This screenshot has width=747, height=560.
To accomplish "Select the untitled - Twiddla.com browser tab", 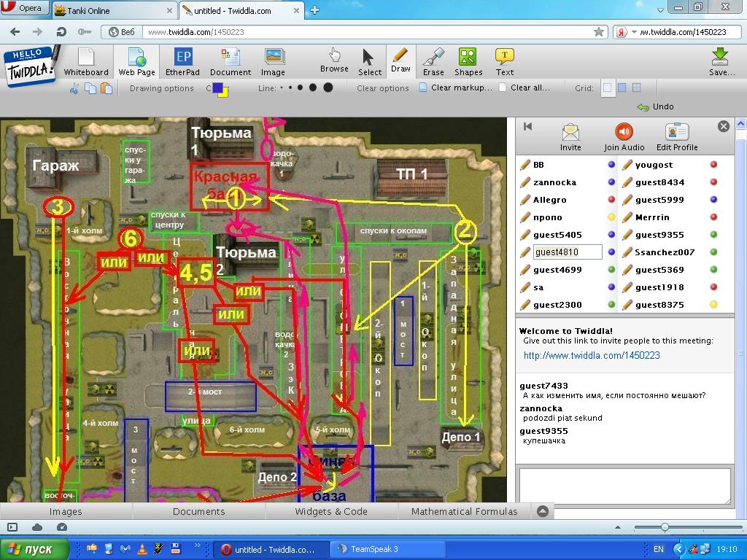I will [241, 10].
